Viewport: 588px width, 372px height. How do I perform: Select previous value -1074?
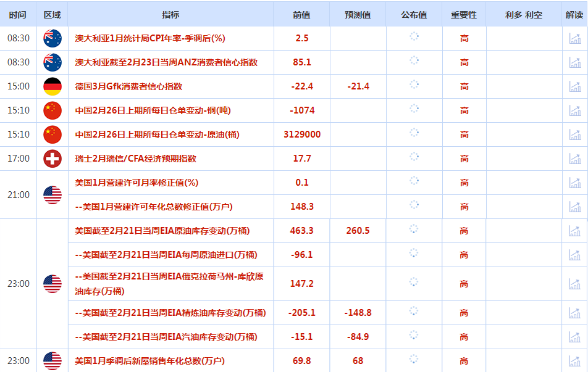click(302, 110)
